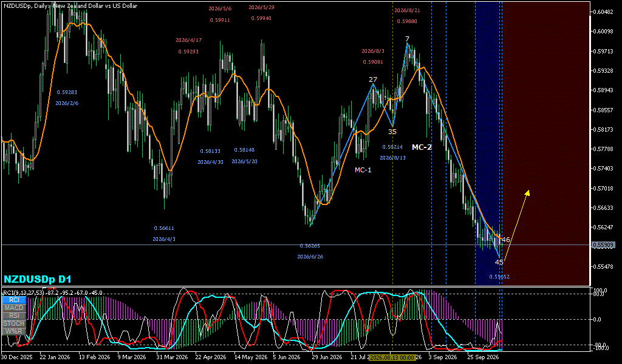Image resolution: width=622 pixels, height=364 pixels.
Task: Click the wave count label '27'
Action: 373,79
